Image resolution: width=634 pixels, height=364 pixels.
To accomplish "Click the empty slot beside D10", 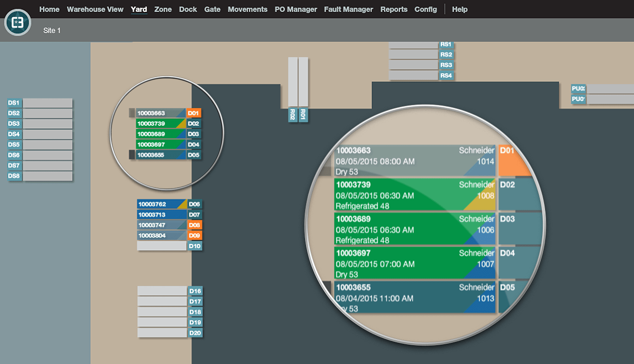I will (162, 246).
